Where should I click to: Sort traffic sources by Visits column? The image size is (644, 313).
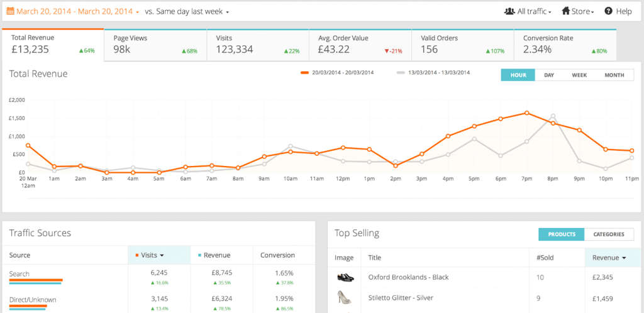[150, 255]
